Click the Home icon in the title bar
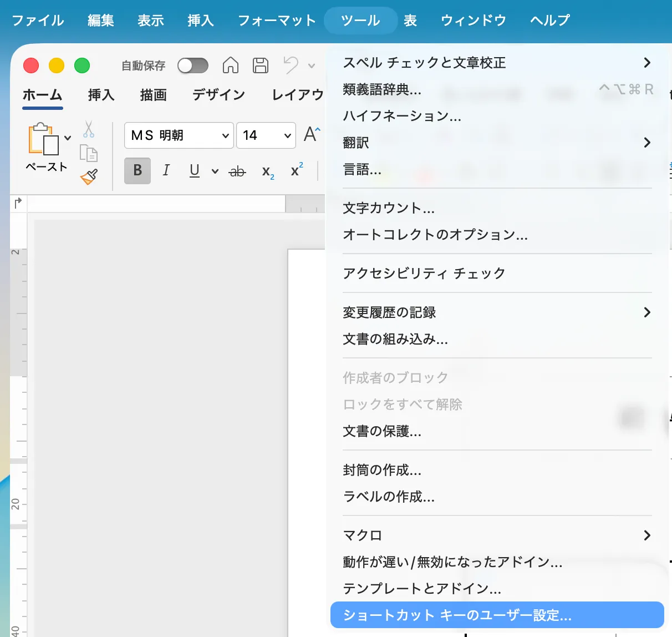The height and width of the screenshot is (637, 672). 230,65
